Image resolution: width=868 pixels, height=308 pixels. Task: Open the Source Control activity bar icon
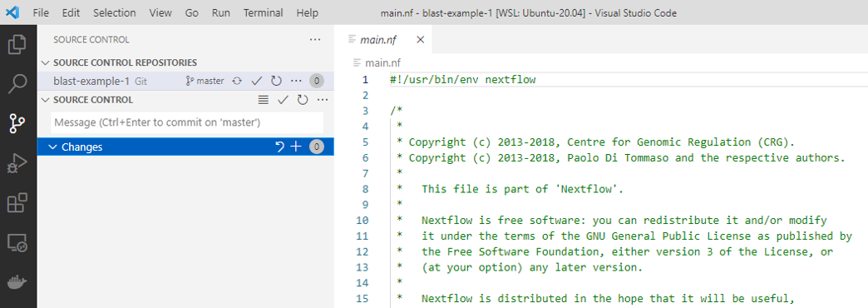coord(17,124)
